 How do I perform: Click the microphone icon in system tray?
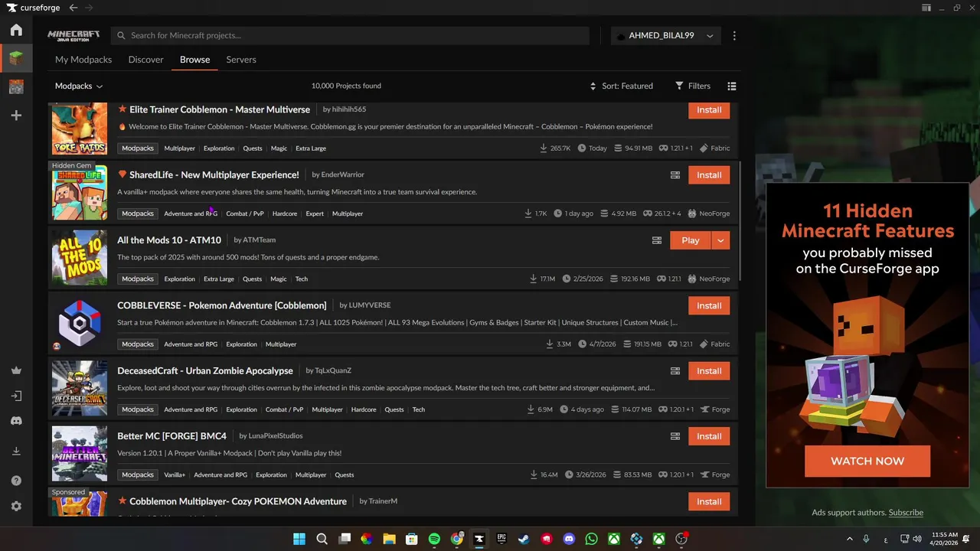pyautogui.click(x=866, y=539)
